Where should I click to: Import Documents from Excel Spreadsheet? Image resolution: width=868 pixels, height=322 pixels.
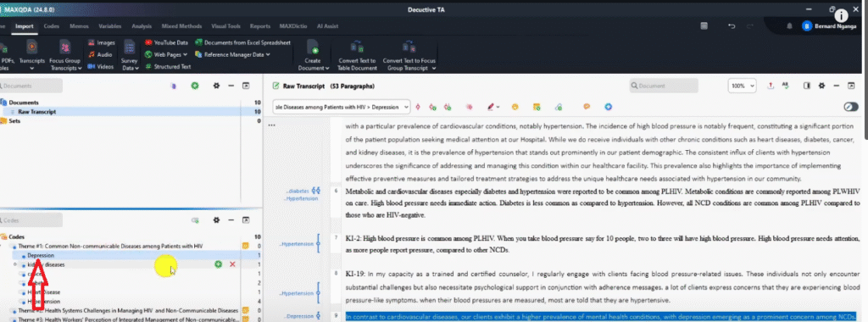click(x=243, y=42)
